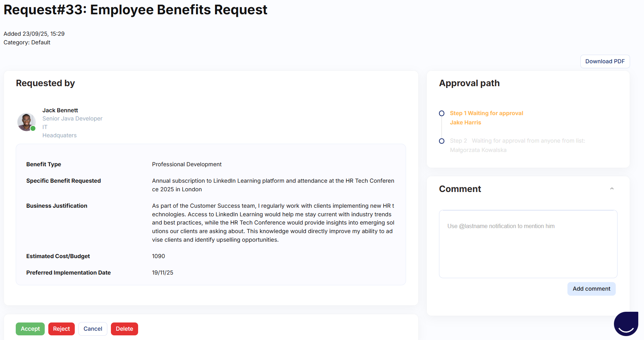Click the Approval path heading
The image size is (644, 340).
(469, 83)
